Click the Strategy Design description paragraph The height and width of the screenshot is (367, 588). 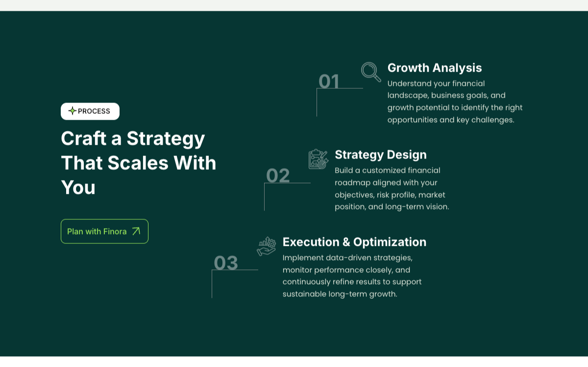point(392,188)
